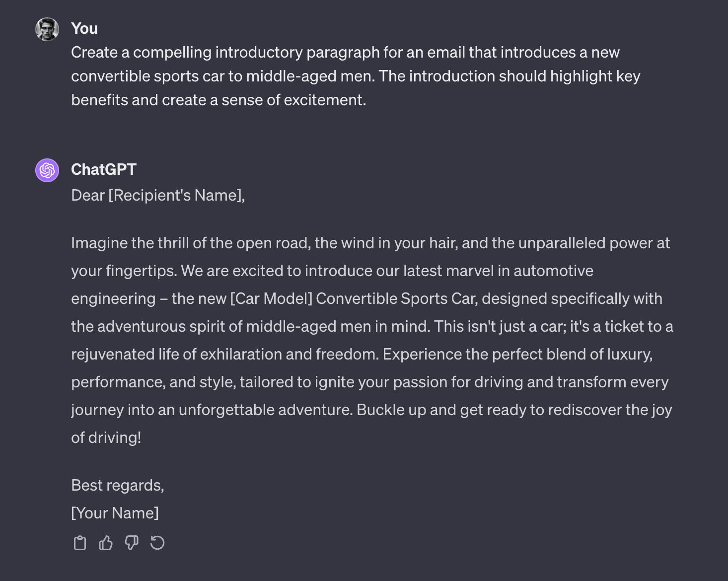
Task: Click your user profile avatar
Action: (47, 29)
